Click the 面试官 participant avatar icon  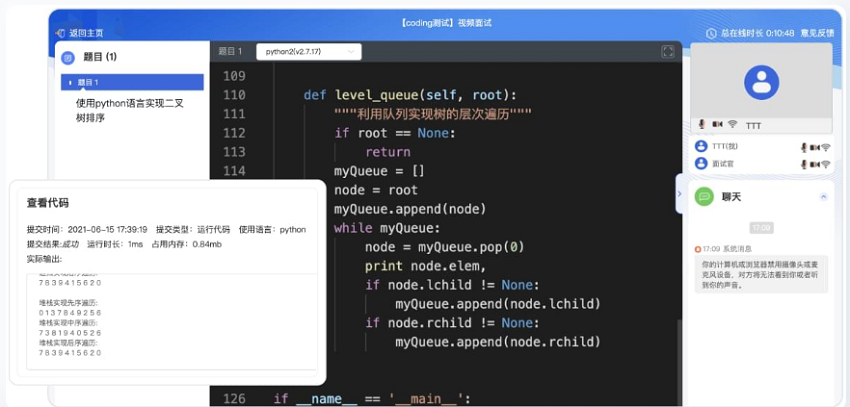pyautogui.click(x=701, y=163)
